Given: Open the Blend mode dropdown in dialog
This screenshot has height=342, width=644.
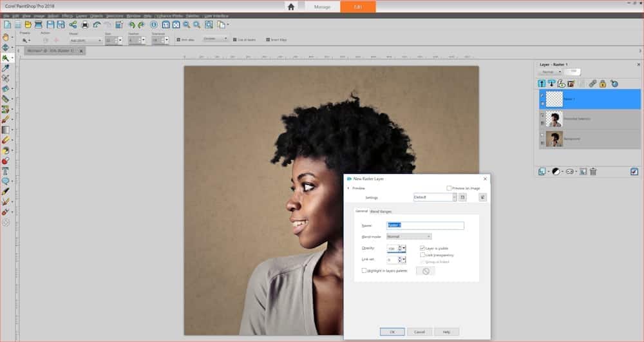Looking at the screenshot, I should coord(409,236).
